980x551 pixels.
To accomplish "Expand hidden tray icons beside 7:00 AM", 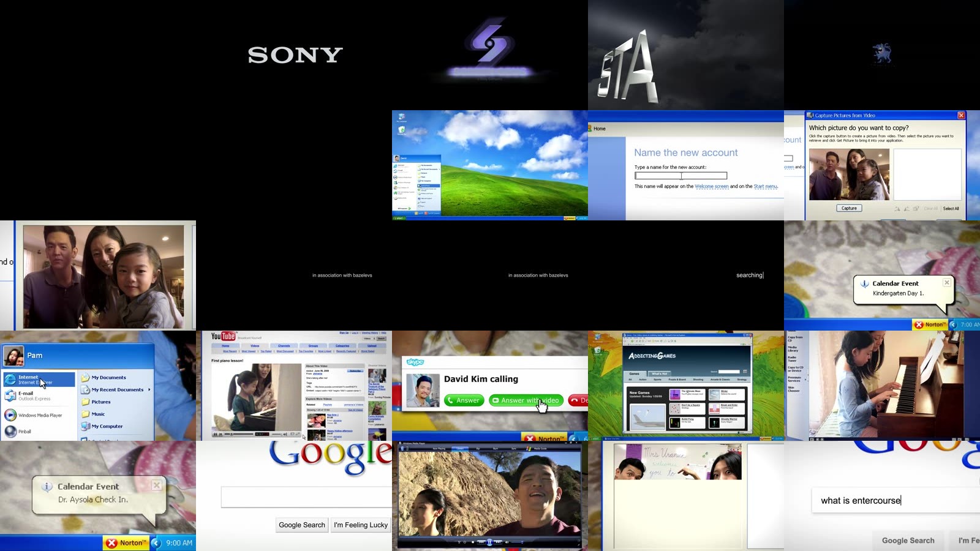I will click(953, 324).
